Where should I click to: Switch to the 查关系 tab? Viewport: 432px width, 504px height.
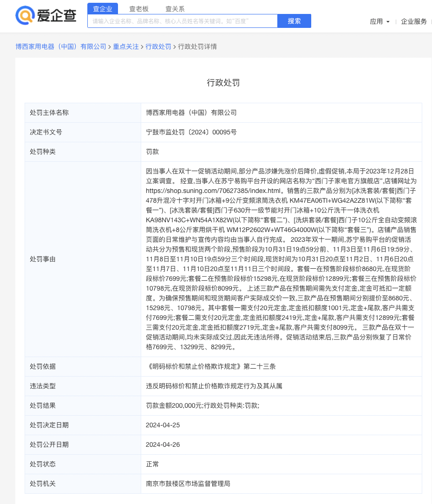(175, 9)
